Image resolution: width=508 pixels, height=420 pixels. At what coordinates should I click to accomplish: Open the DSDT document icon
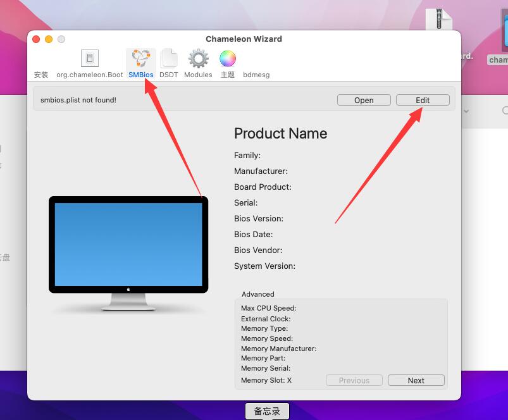tap(168, 59)
